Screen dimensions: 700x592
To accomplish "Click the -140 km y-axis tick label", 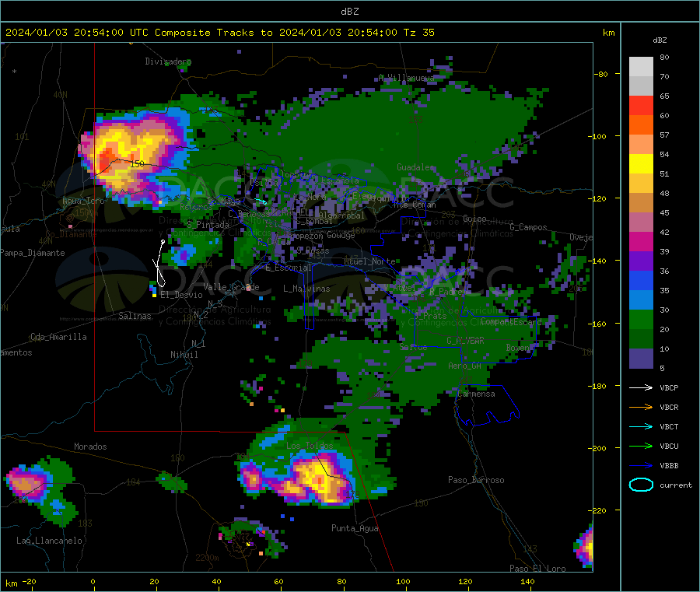I will 600,261.
